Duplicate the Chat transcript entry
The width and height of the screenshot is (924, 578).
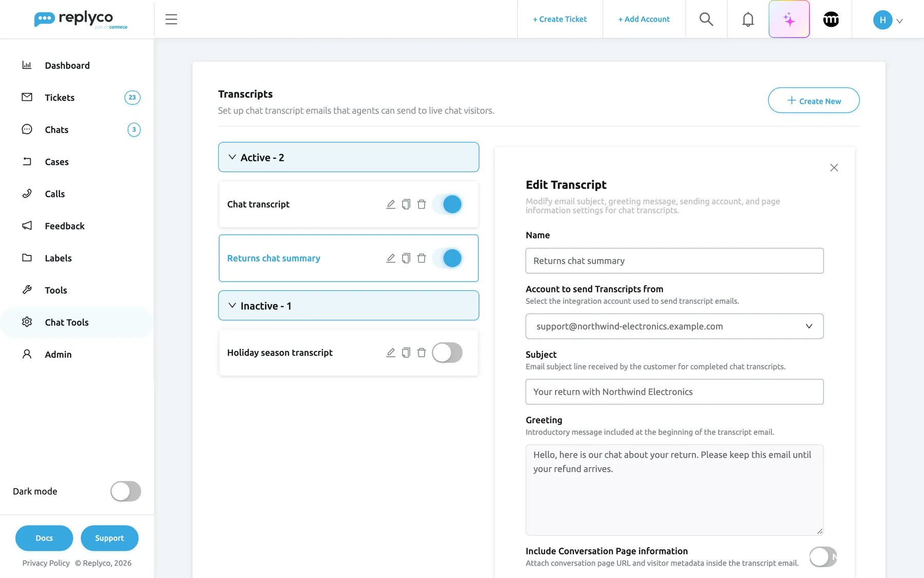point(406,204)
